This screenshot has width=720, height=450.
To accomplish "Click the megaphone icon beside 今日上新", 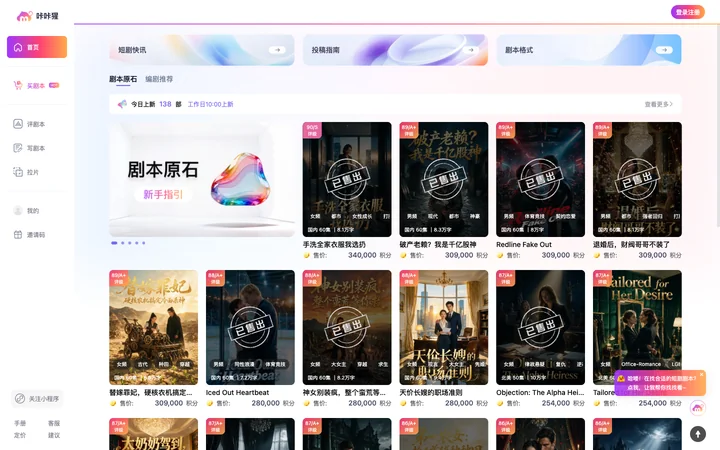I will (x=122, y=104).
